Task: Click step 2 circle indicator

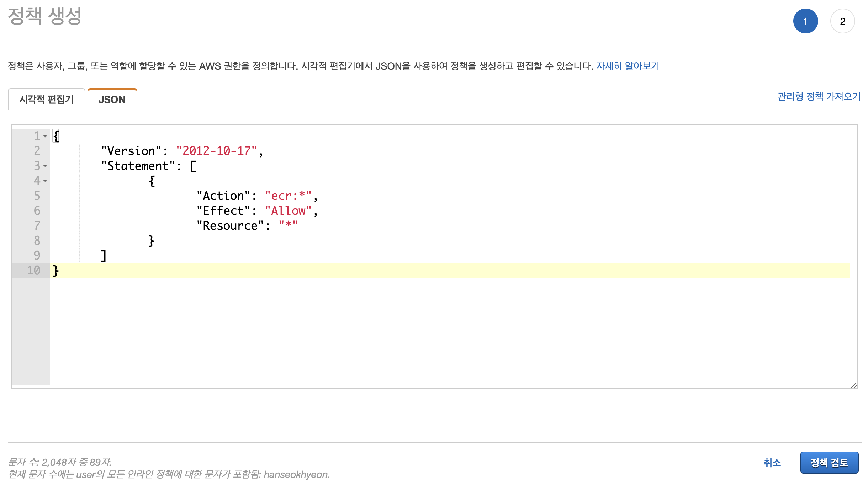Action: click(x=842, y=21)
